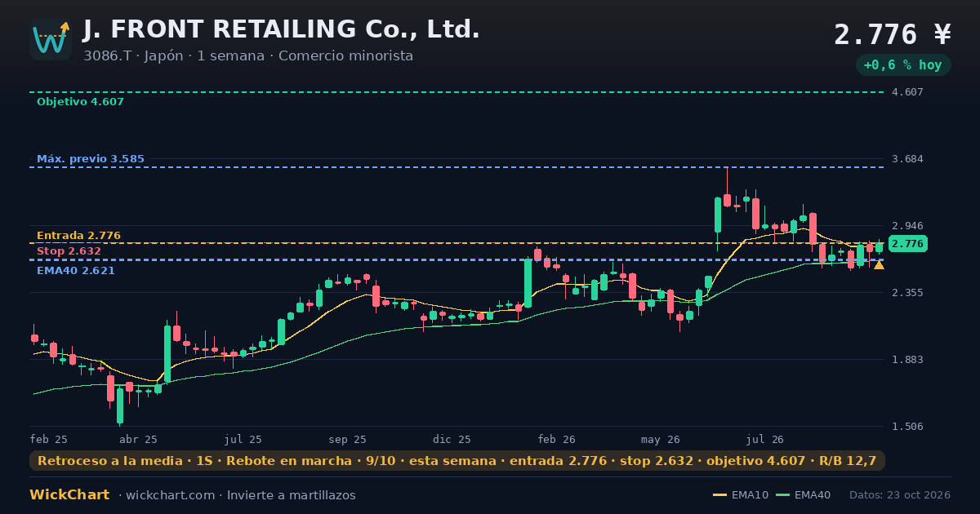Click the feb 26 date label
This screenshot has height=514, width=980.
point(557,440)
